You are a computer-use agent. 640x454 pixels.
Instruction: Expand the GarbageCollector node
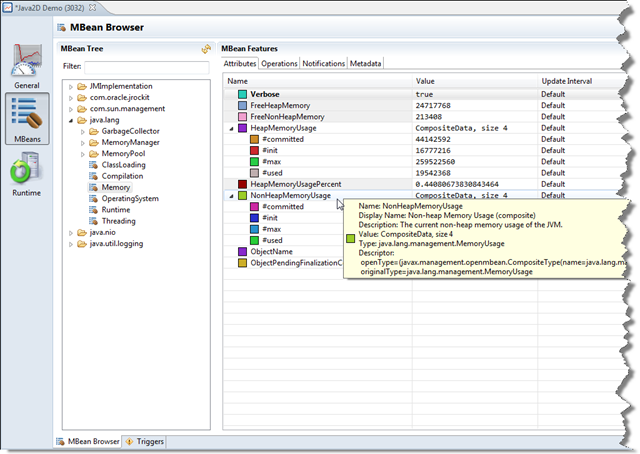82,131
